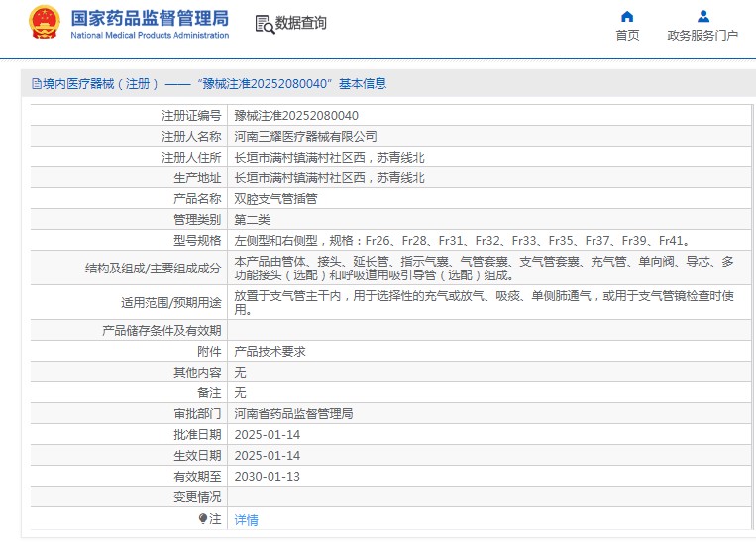Click the home icon above 首页

tap(627, 16)
